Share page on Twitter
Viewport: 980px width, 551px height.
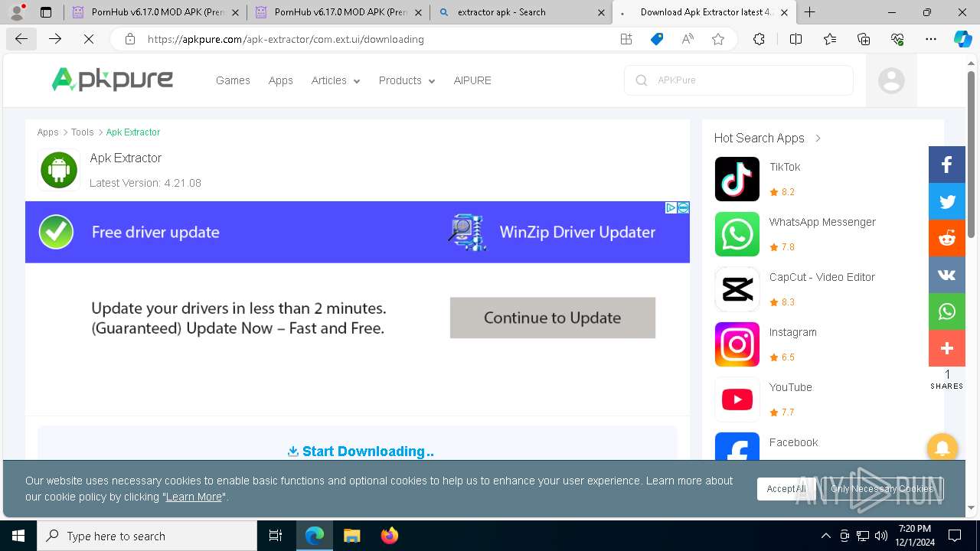coord(947,201)
